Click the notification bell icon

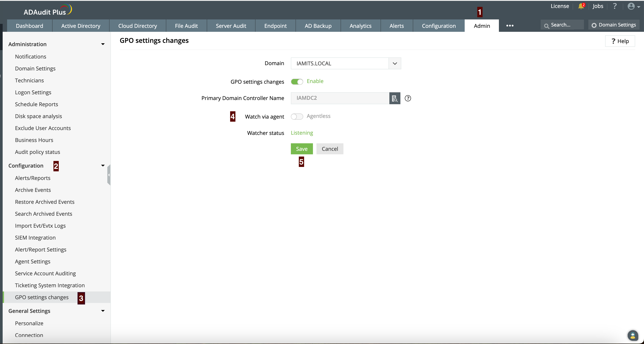[580, 6]
